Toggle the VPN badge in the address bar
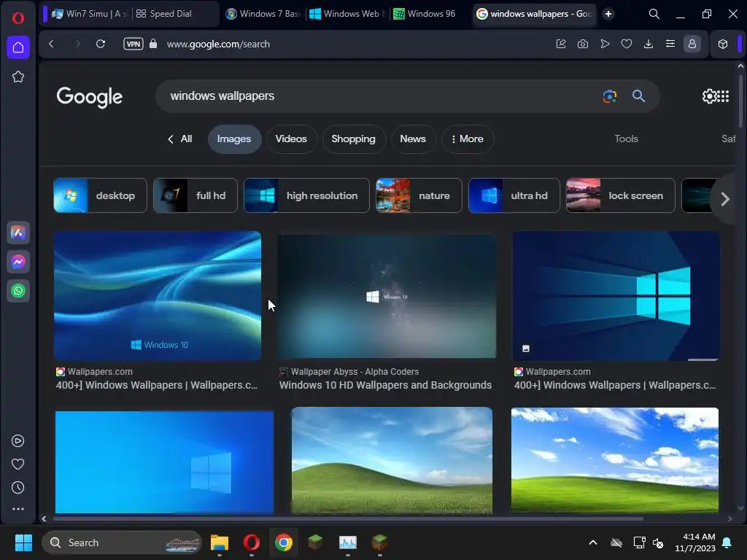 coord(133,44)
